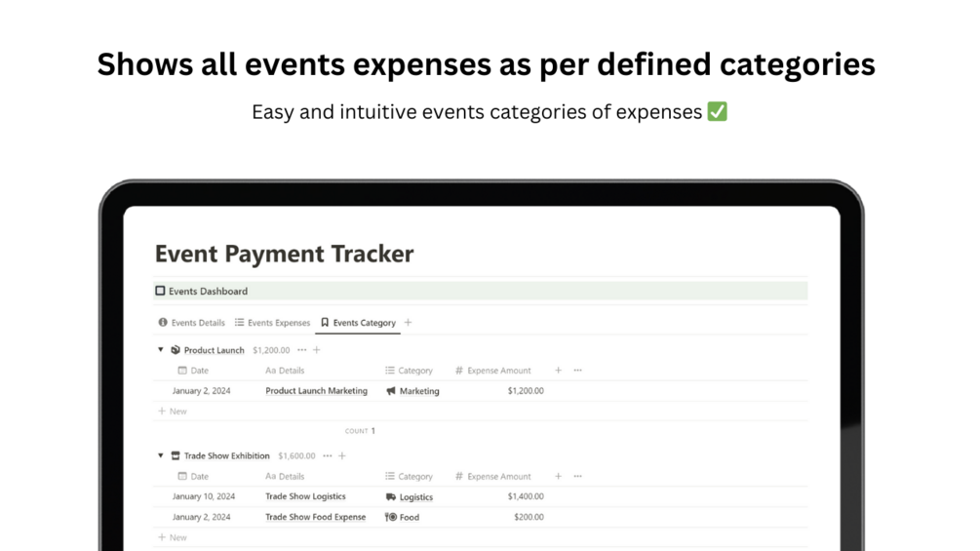The image size is (980, 551).
Task: Click the Category column header in Product Launch
Action: point(409,371)
